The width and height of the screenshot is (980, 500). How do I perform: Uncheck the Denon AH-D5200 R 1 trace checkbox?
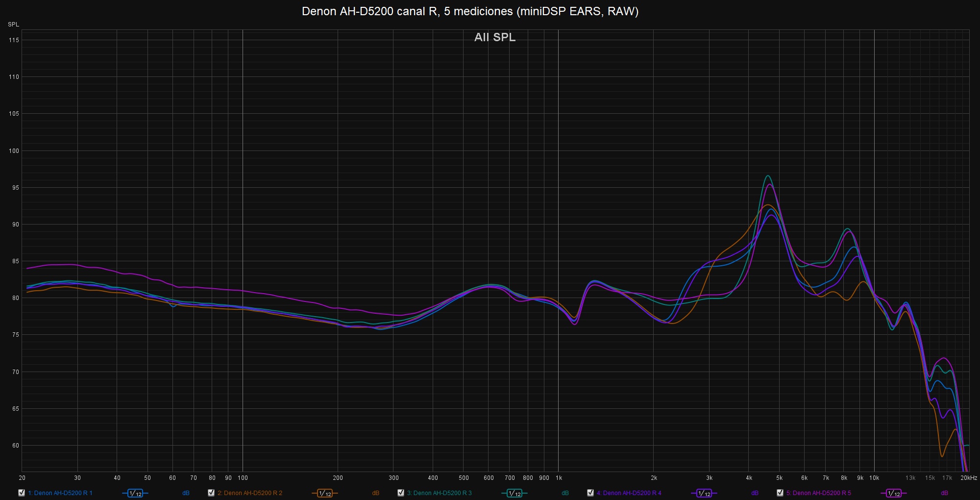point(22,493)
